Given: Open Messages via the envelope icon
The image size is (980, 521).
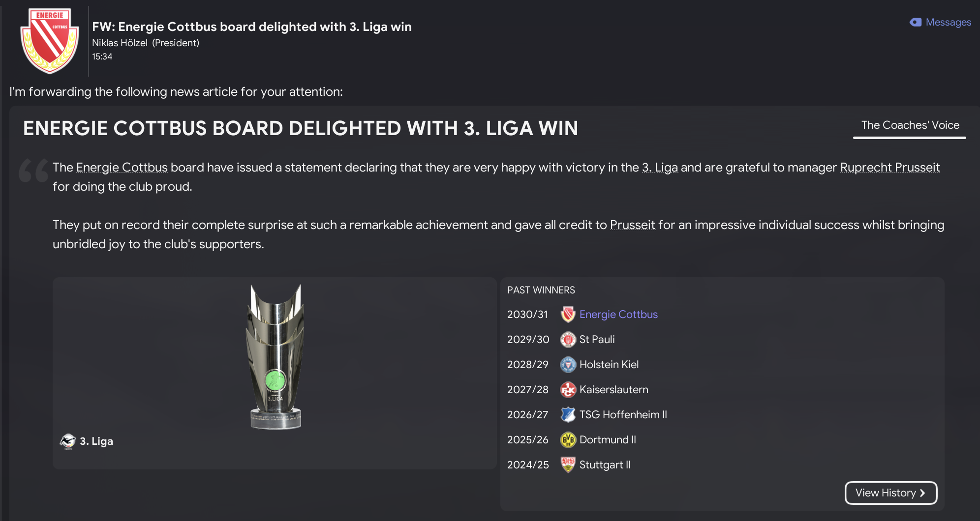Looking at the screenshot, I should tap(915, 22).
